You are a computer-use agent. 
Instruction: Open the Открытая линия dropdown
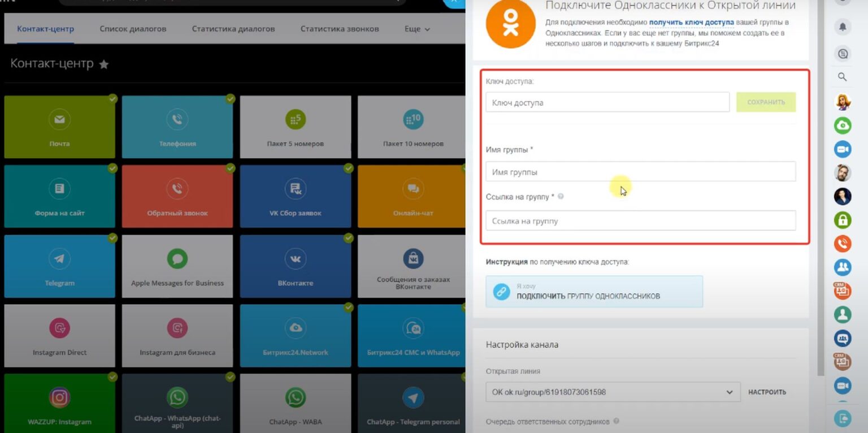tap(613, 392)
